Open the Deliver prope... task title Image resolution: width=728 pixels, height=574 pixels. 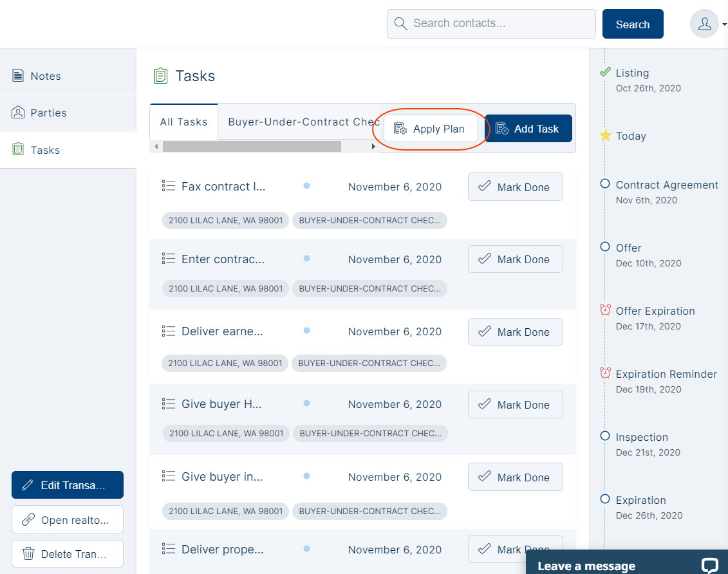coord(223,550)
